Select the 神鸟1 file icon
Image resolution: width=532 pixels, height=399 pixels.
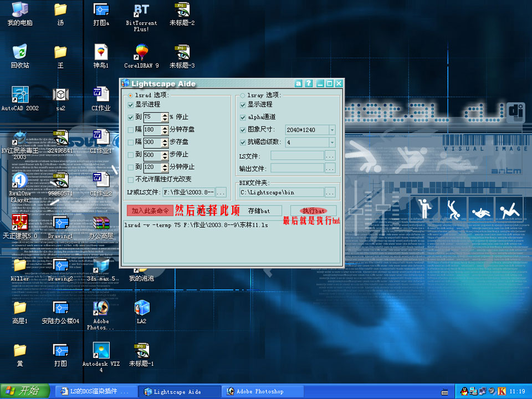point(101,56)
